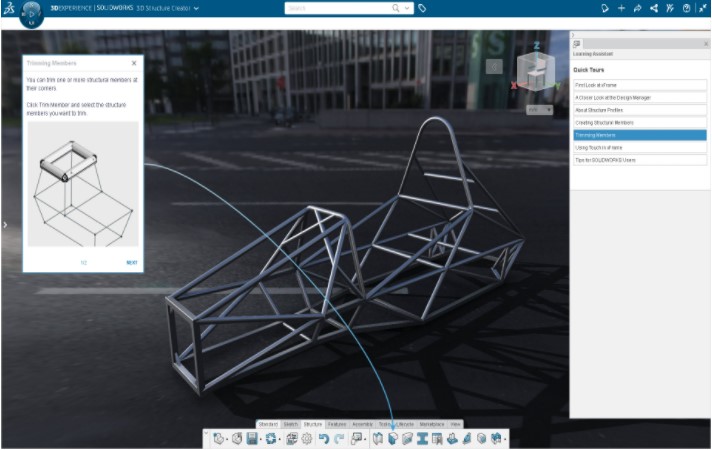Image resolution: width=712 pixels, height=450 pixels.
Task: Open the Creating Structural Members tour
Action: pyautogui.click(x=640, y=123)
